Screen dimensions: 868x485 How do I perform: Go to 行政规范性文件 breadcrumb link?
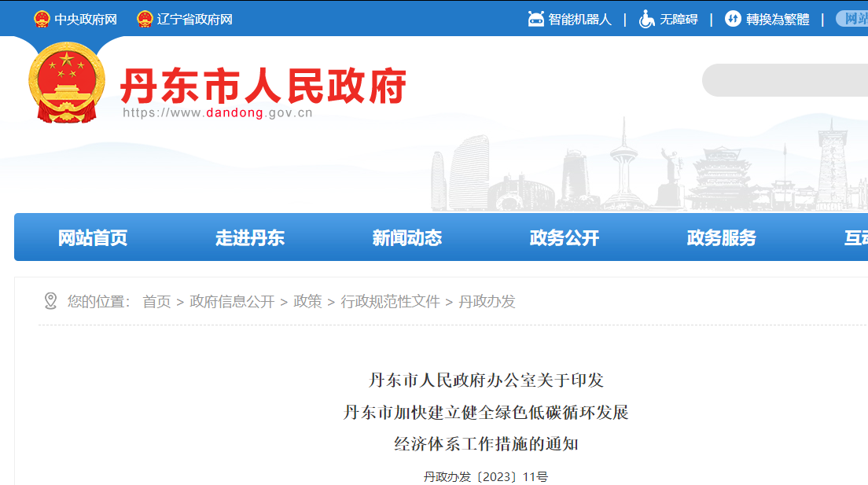point(390,301)
